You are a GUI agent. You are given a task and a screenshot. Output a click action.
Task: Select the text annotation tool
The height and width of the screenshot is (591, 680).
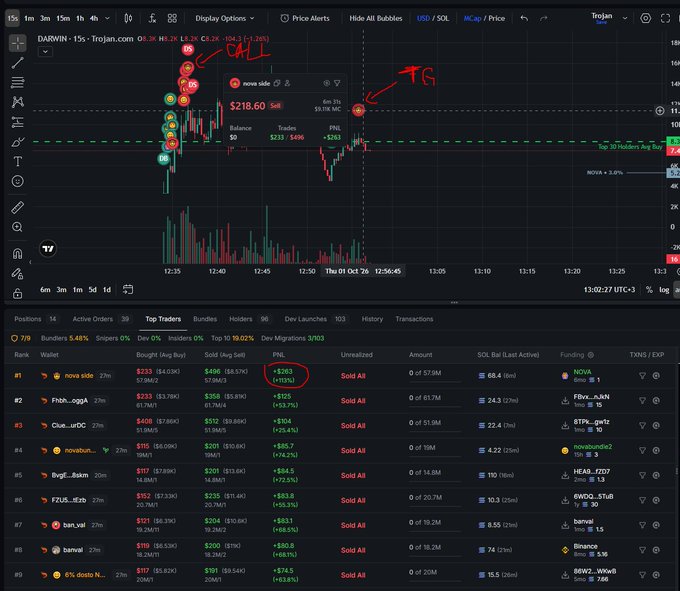click(18, 161)
